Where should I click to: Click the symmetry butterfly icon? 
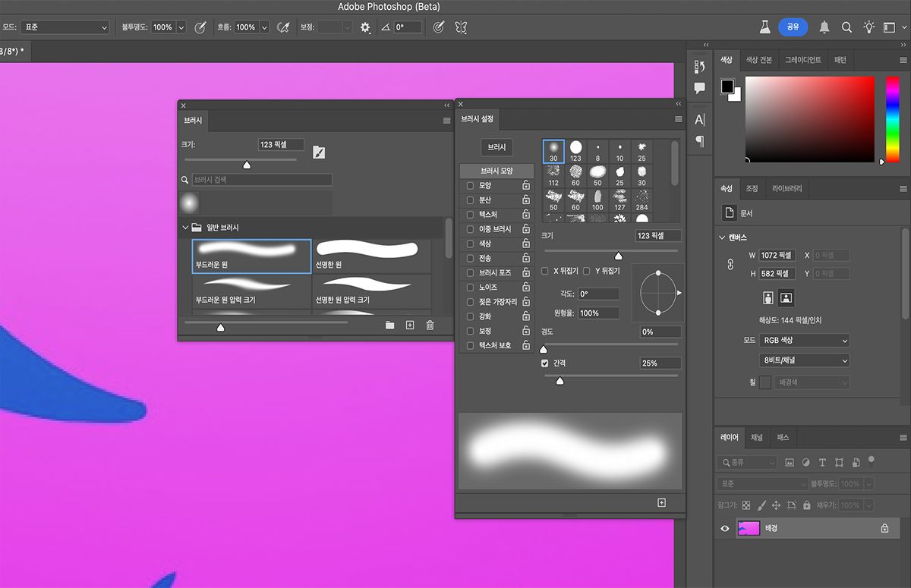460,27
